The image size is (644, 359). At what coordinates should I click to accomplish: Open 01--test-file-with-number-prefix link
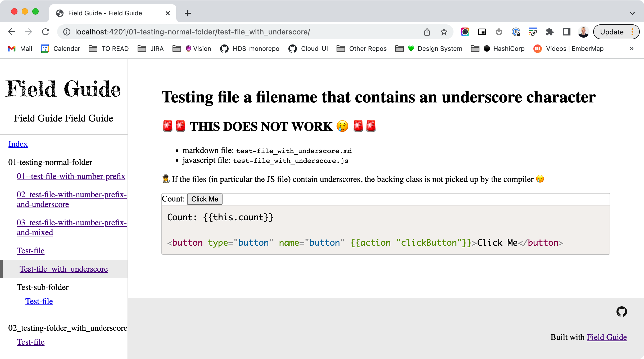point(71,176)
